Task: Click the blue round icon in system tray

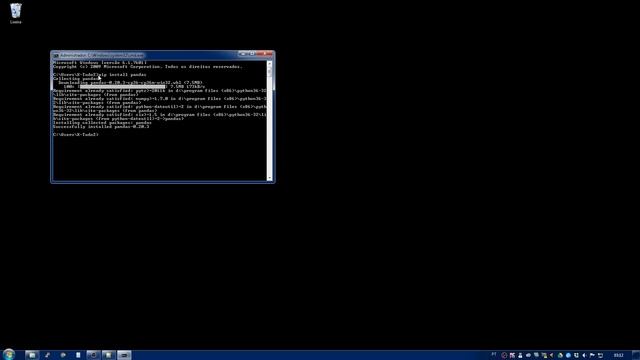Action: point(568,356)
